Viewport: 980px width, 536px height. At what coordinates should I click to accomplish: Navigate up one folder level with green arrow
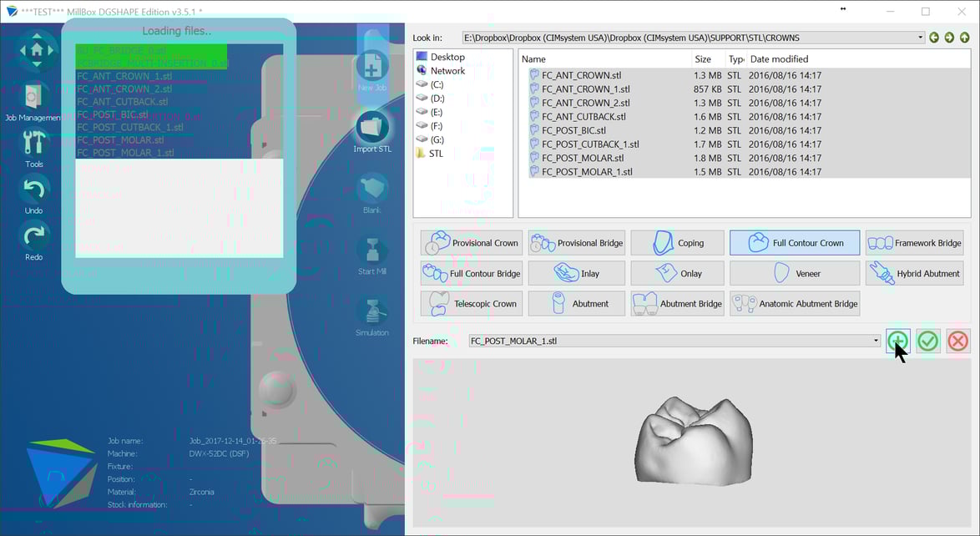pos(964,37)
